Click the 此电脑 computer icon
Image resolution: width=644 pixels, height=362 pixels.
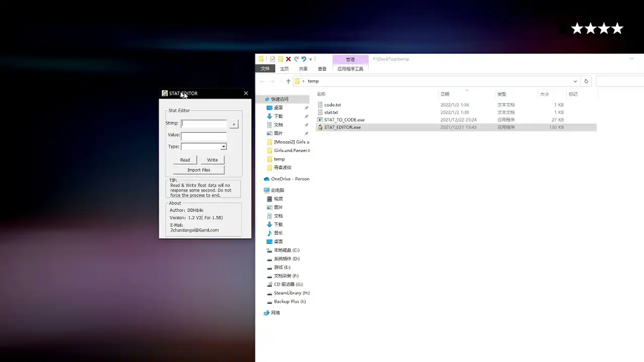[267, 190]
